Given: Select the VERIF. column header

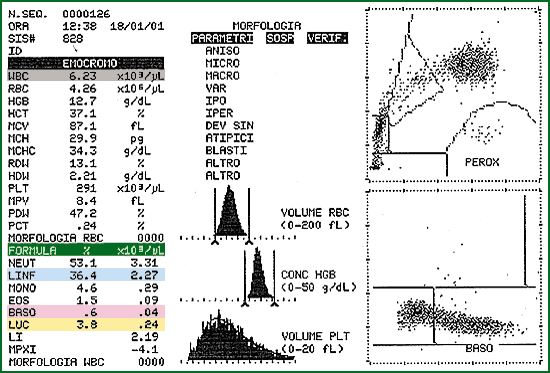Looking at the screenshot, I should coord(328,39).
